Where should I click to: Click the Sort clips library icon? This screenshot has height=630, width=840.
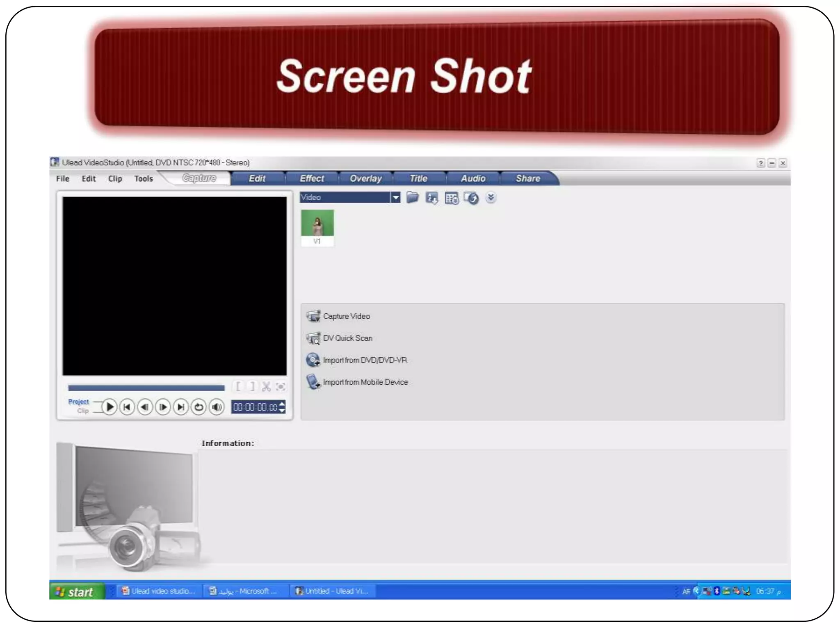pos(431,198)
